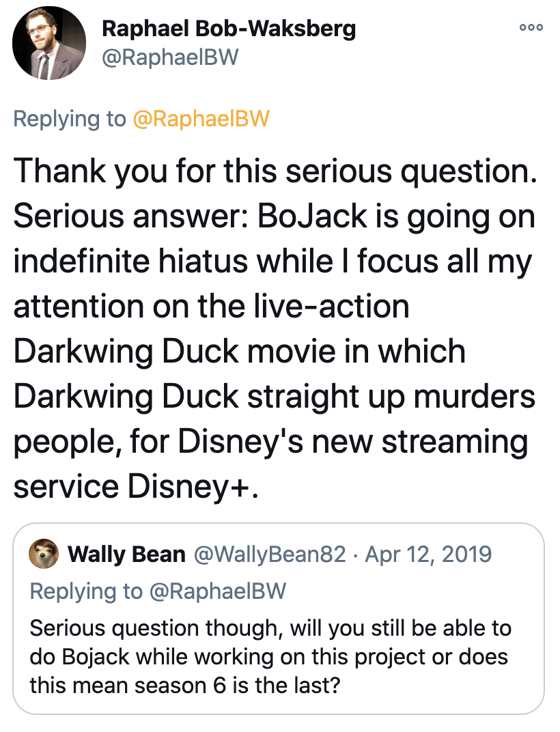Click the "indefinite hiatus" phrase
This screenshot has height=732, width=560.
point(130,261)
